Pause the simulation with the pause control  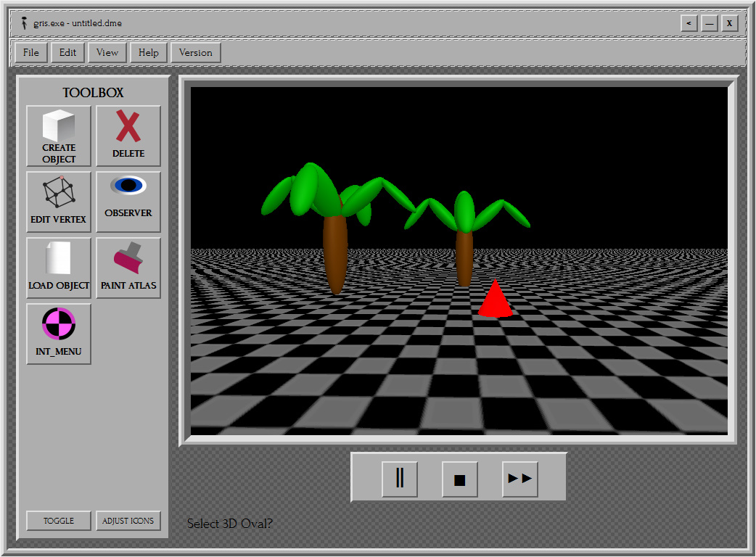tap(400, 478)
